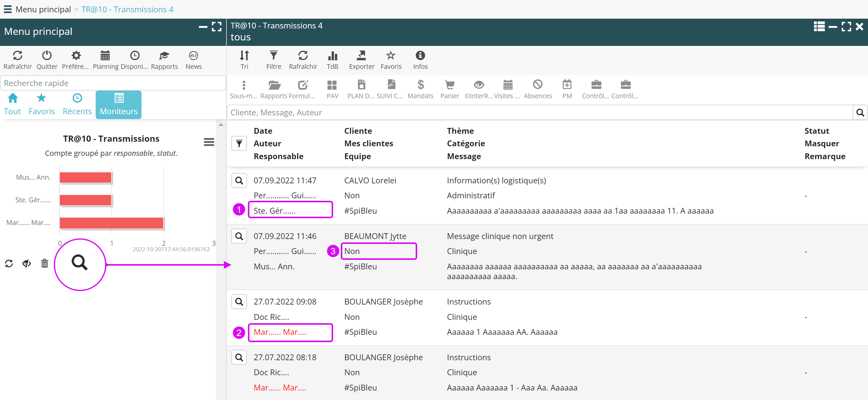The height and width of the screenshot is (400, 868).
Task: Click the Mar...... Mar.... red chart bar
Action: 111,223
